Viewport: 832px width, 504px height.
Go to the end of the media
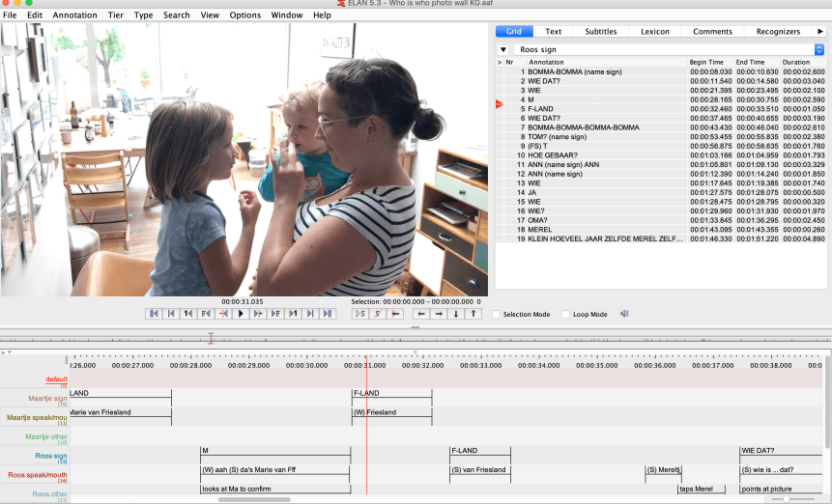tap(327, 314)
